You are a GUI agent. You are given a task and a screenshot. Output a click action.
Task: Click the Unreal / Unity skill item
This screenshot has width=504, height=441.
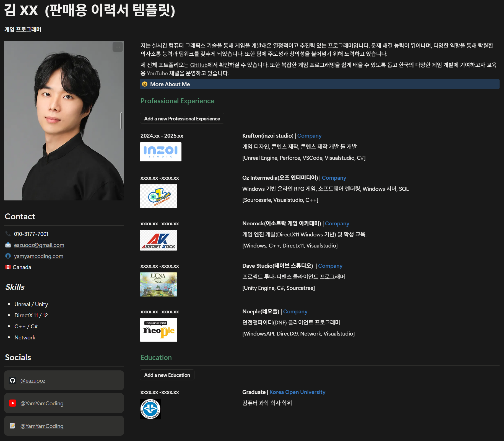click(31, 304)
